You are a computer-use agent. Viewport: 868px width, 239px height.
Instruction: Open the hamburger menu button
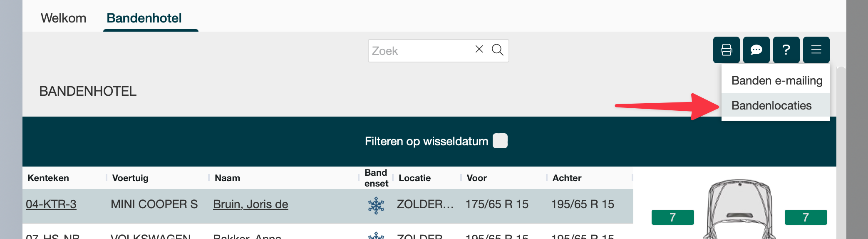pyautogui.click(x=816, y=50)
